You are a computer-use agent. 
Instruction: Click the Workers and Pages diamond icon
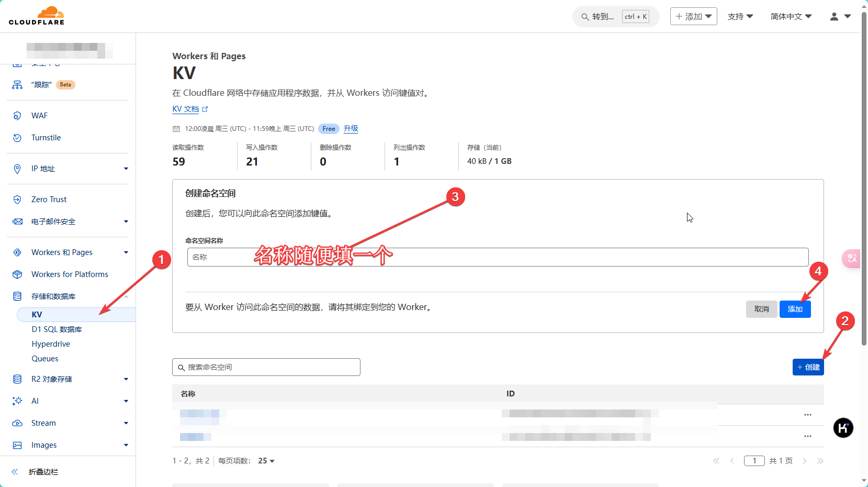coord(17,252)
